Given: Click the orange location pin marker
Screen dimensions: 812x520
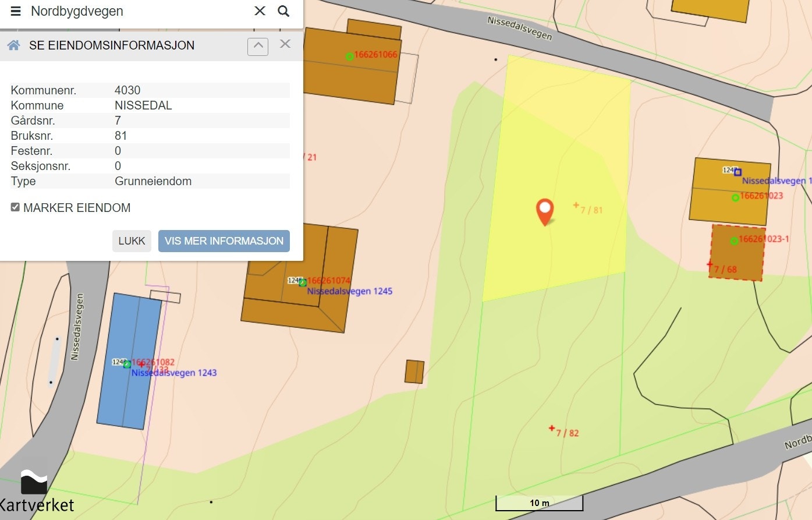Looking at the screenshot, I should (x=545, y=212).
